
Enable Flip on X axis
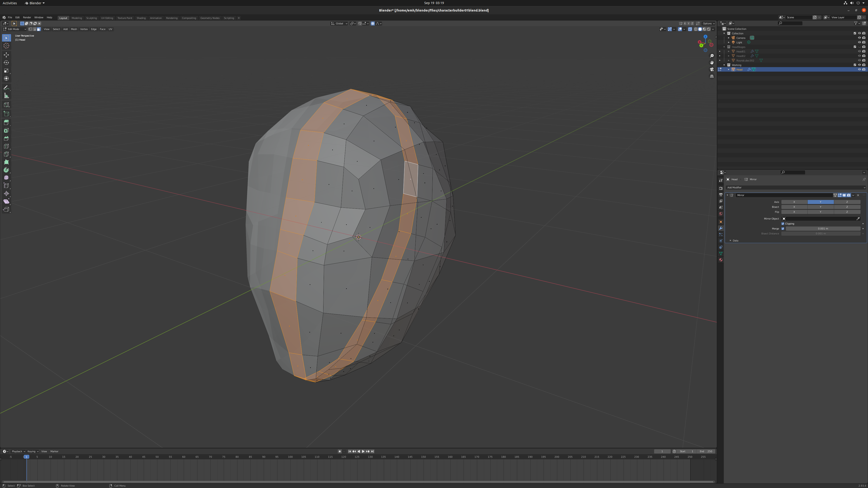pos(794,212)
